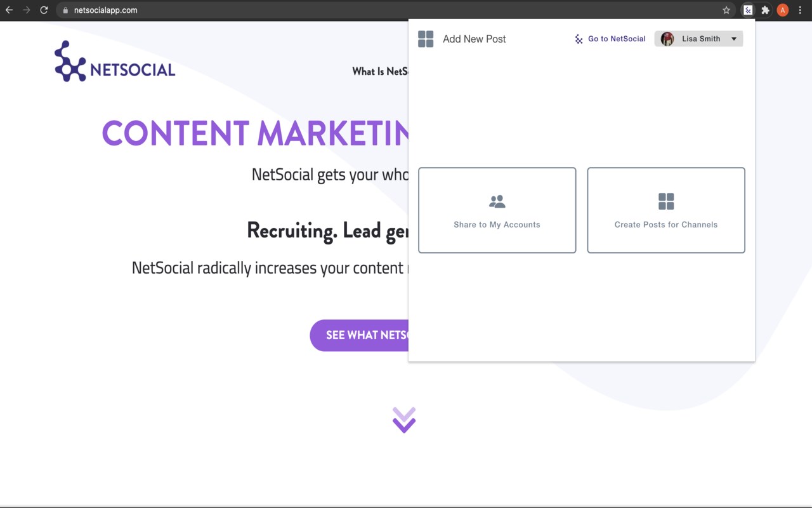Click the NetSocial logo on the webpage
Screen dimensions: 812x508
(x=115, y=62)
